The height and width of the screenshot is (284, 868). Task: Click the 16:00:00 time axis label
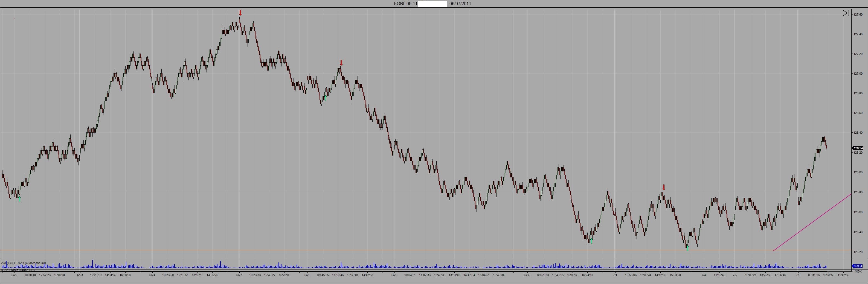(x=125, y=275)
